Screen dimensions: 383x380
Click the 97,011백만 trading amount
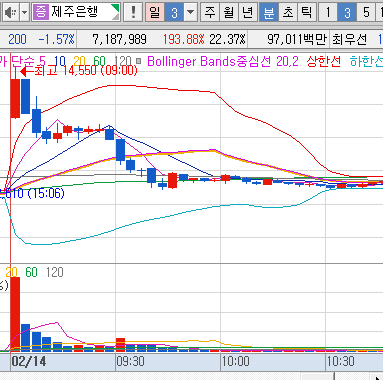[x=297, y=39]
